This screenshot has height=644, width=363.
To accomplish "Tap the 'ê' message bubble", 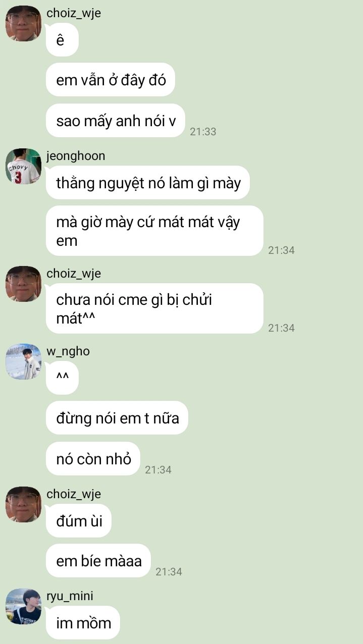I will (62, 40).
